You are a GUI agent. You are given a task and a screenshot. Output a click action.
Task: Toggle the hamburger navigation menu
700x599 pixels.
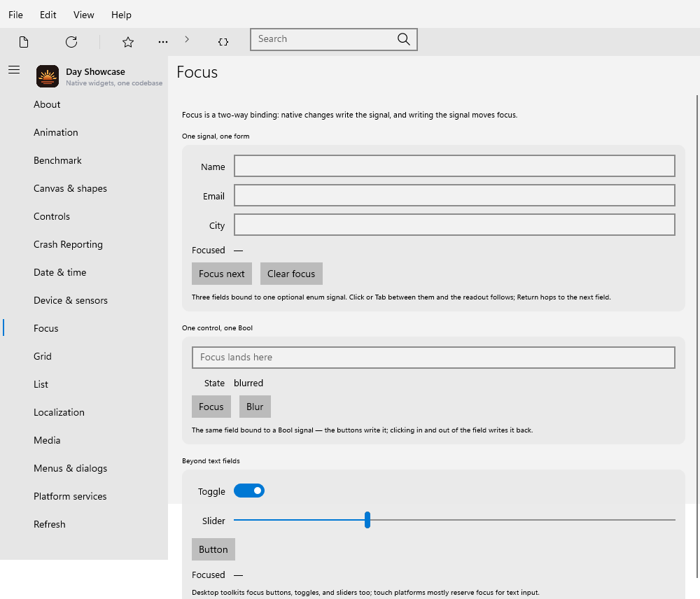point(14,70)
